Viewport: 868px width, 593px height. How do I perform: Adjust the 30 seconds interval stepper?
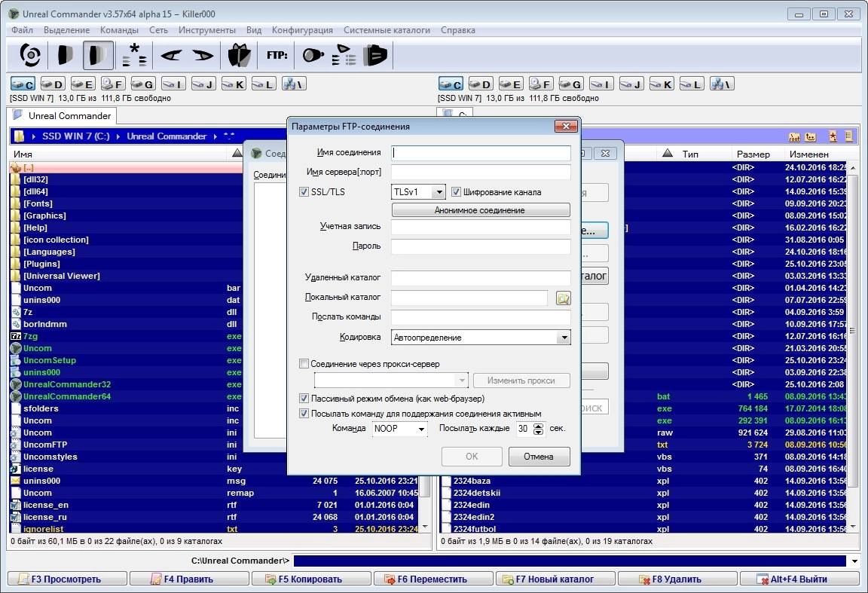pyautogui.click(x=538, y=429)
